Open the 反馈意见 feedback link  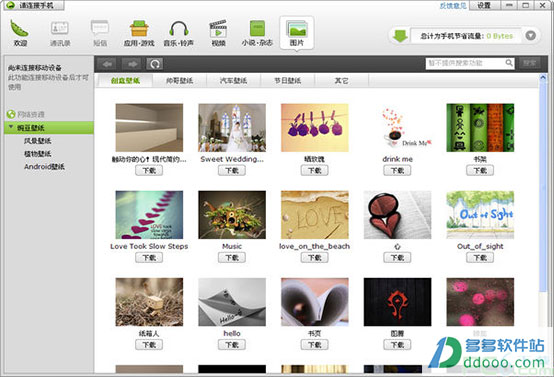(453, 5)
